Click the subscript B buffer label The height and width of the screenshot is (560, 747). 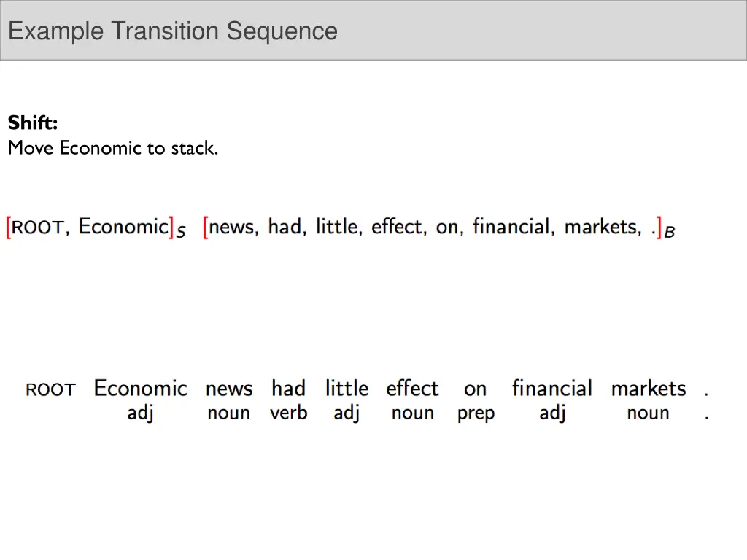point(670,233)
